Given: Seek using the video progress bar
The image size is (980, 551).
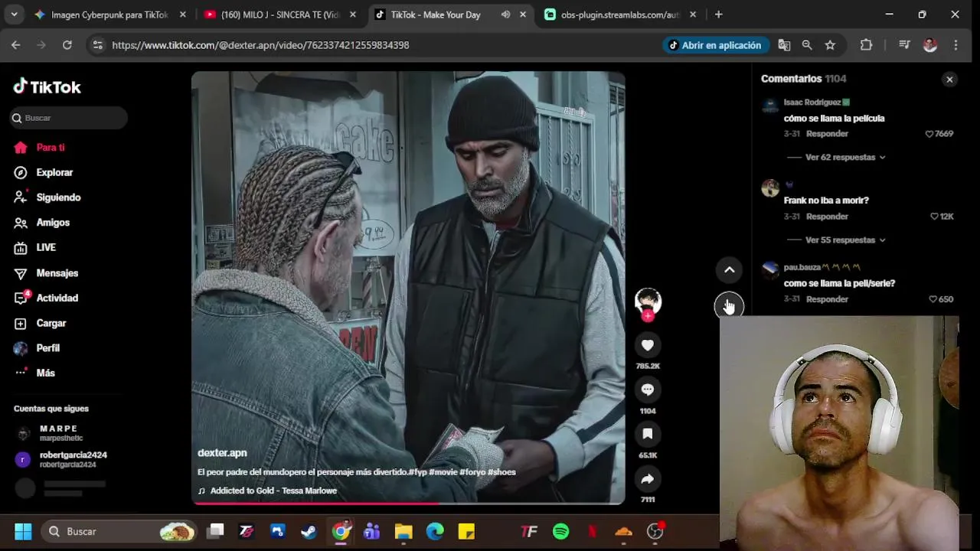Looking at the screenshot, I should tap(408, 503).
